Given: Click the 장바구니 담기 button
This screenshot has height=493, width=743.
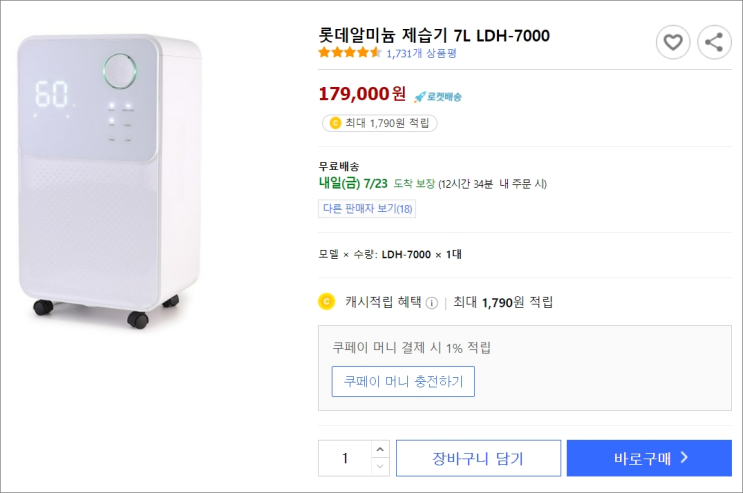Looking at the screenshot, I should coord(478,458).
